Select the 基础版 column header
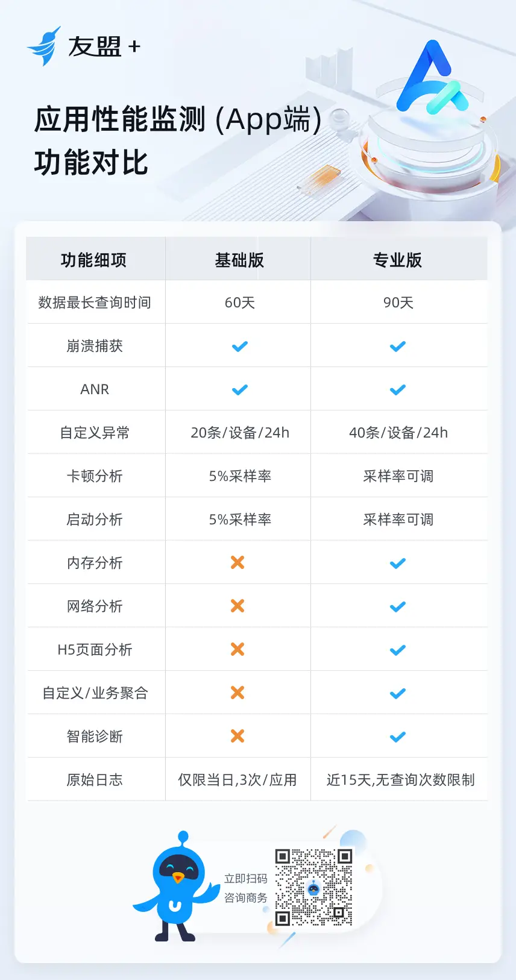The image size is (516, 980). click(239, 260)
